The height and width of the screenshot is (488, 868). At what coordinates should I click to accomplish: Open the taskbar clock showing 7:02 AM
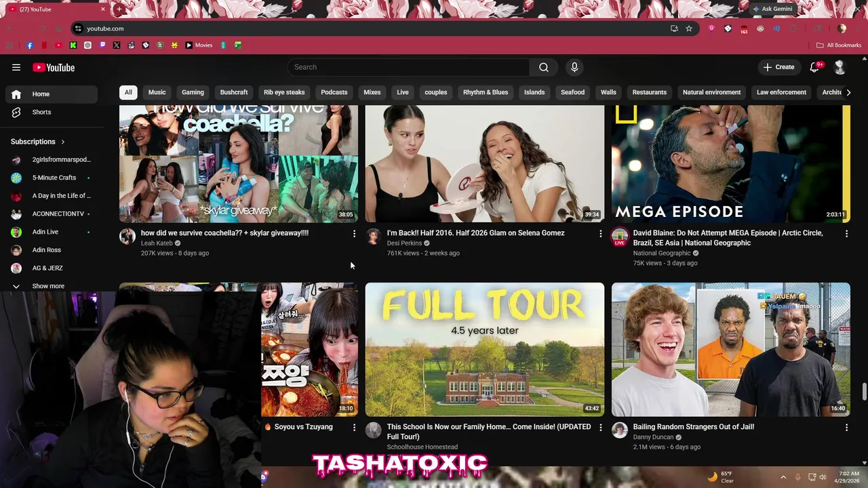click(x=848, y=476)
